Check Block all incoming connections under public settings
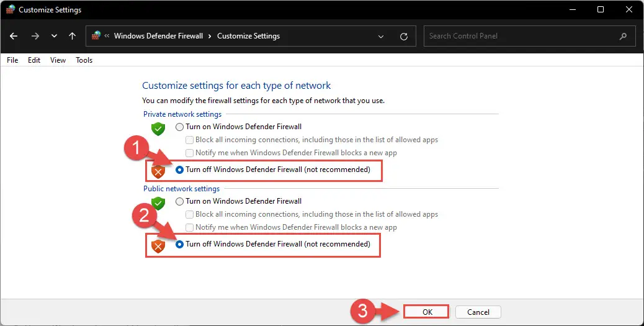Viewport: 644px width, 326px height. [x=189, y=214]
